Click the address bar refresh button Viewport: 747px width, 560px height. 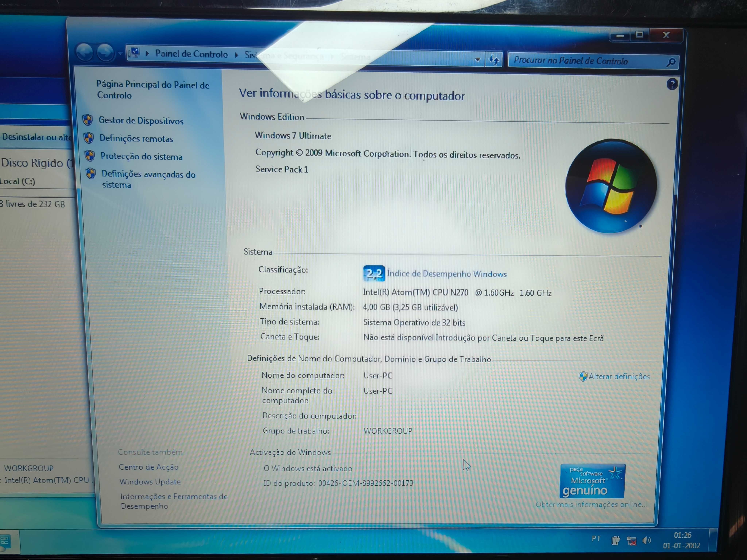494,60
